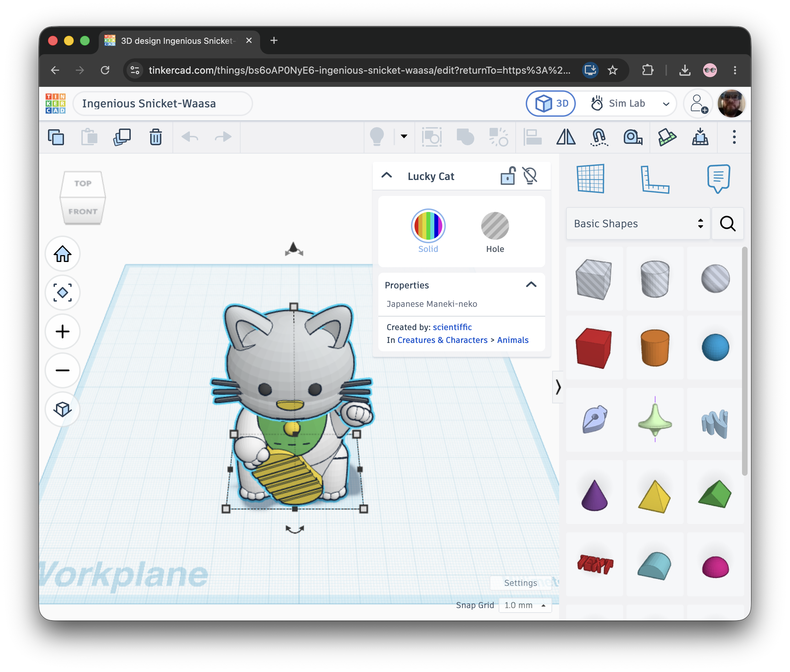This screenshot has height=672, width=790.
Task: Select the red Text shape
Action: click(595, 564)
